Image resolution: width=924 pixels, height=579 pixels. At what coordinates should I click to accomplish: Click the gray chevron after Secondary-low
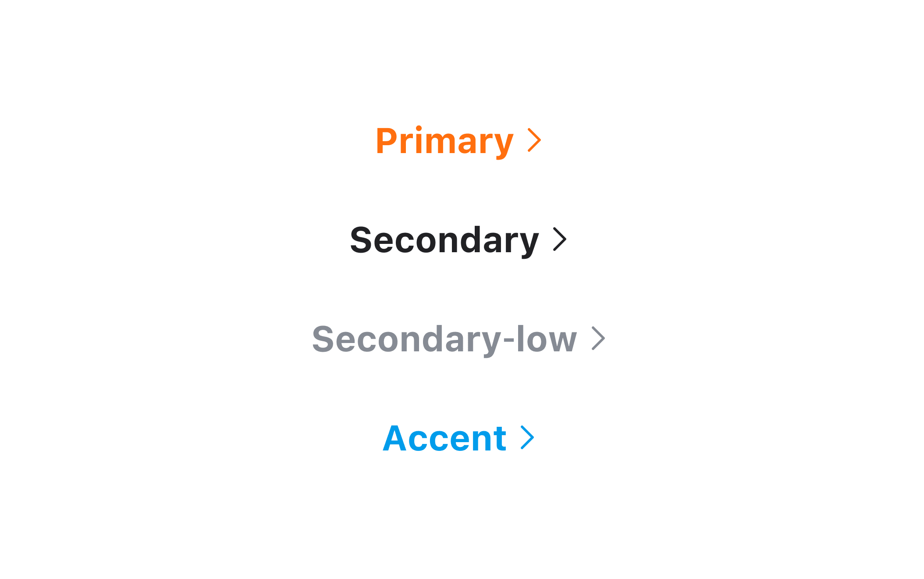598,338
